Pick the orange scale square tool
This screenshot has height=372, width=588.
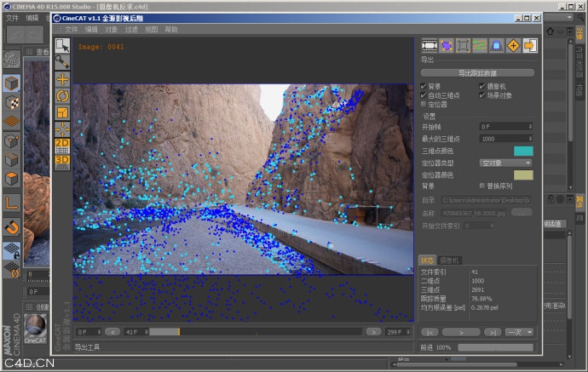(x=62, y=112)
